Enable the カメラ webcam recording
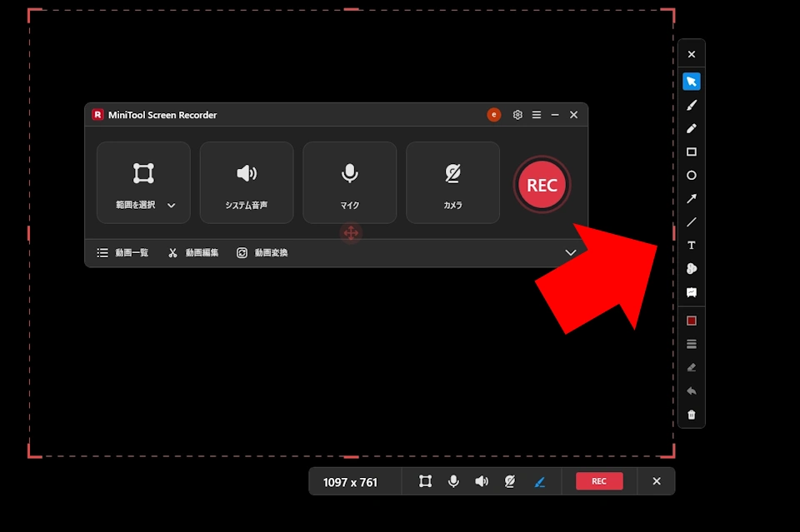Screen dimensions: 800x532 tap(452, 182)
